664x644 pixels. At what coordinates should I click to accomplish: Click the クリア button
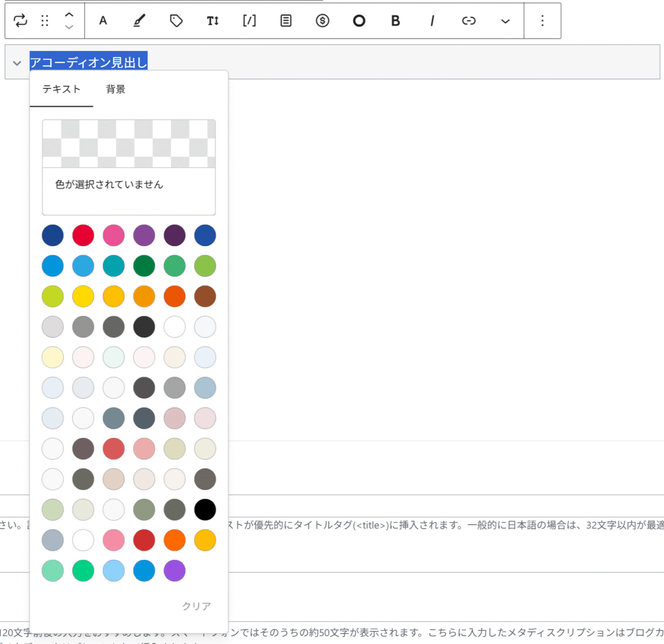point(196,606)
